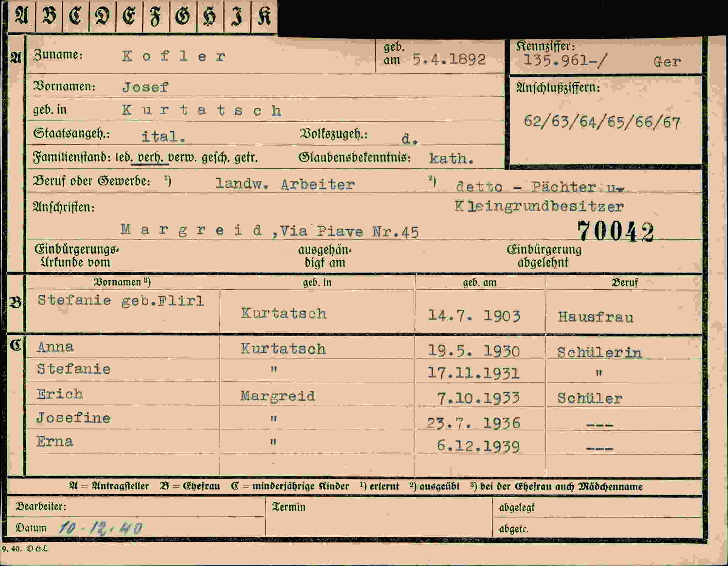This screenshot has width=728, height=566.
Task: Click the child name "Anna"
Action: pos(55,347)
